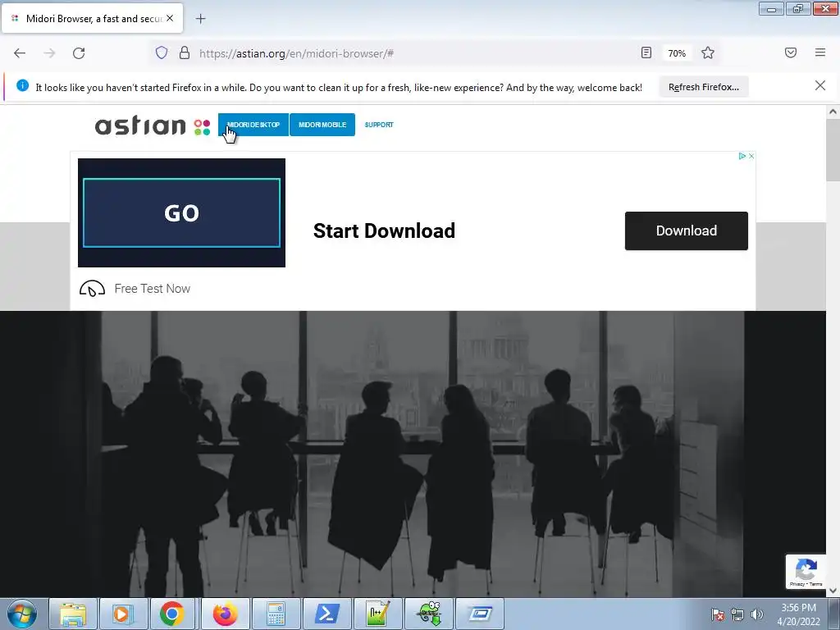Open Calculator from taskbar
The height and width of the screenshot is (630, 840).
coord(276,614)
